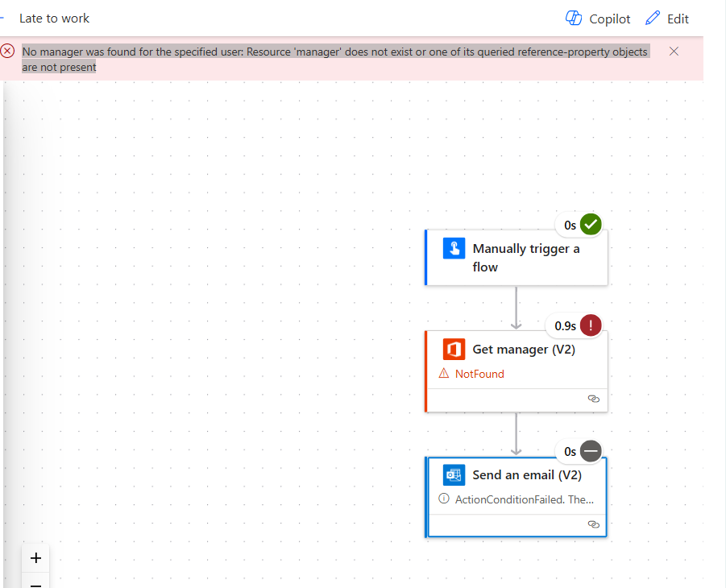
Task: Click the green success checkmark on the trigger
Action: point(591,224)
